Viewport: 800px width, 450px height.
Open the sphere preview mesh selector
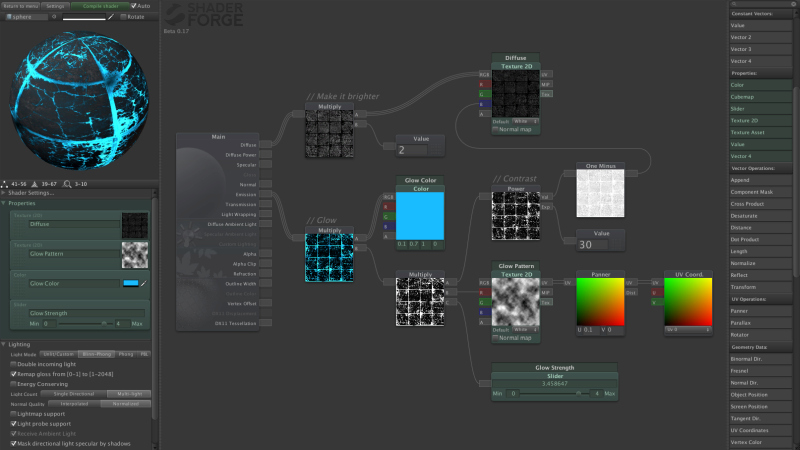[27, 17]
